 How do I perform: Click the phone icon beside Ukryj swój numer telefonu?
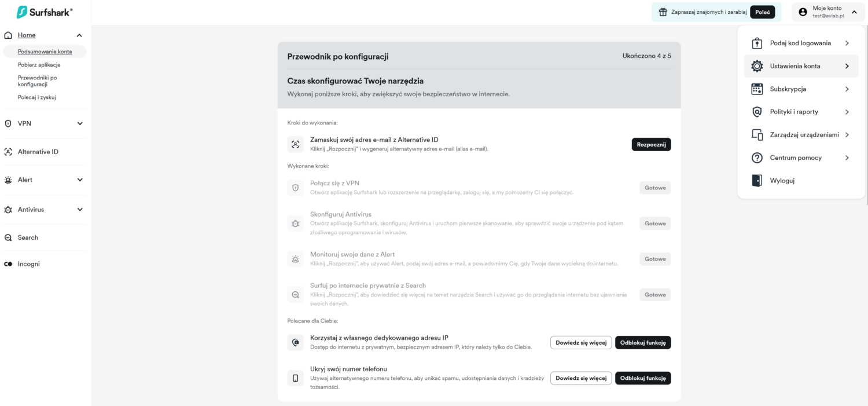[x=295, y=378]
